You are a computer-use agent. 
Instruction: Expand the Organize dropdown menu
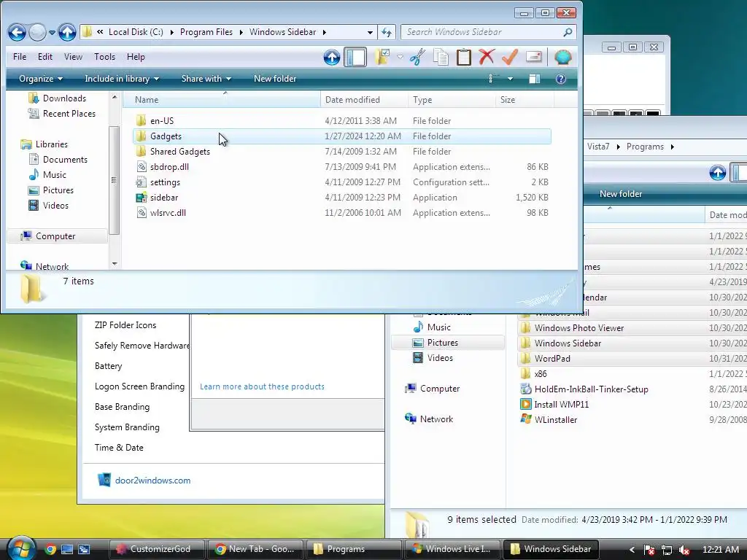(41, 79)
